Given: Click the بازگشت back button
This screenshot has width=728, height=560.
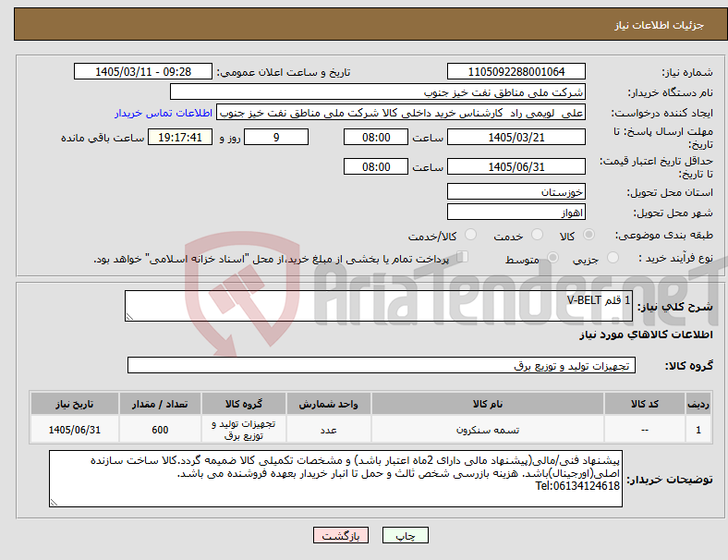Looking at the screenshot, I should pyautogui.click(x=340, y=535).
